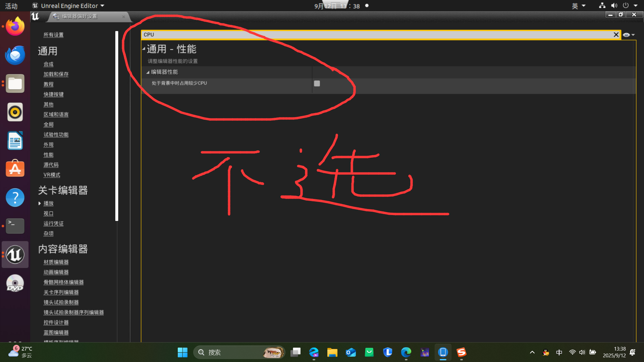Open the top bar clock and calendar

pyautogui.click(x=337, y=6)
